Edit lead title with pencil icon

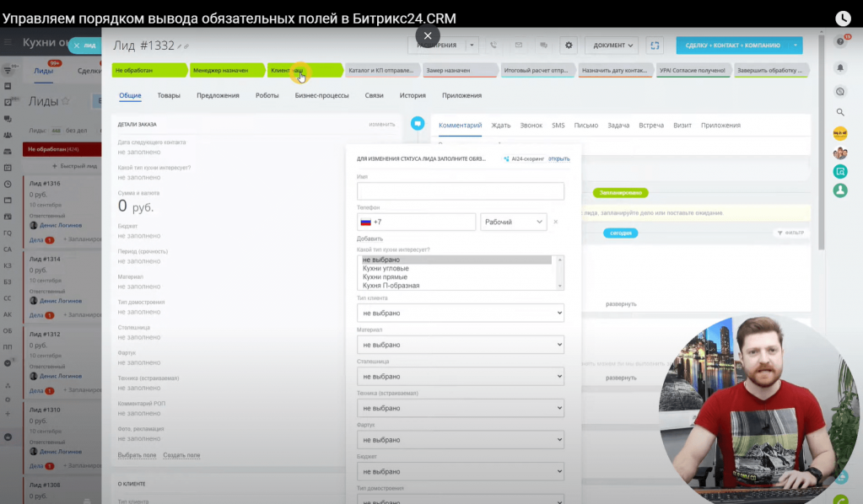pyautogui.click(x=180, y=46)
